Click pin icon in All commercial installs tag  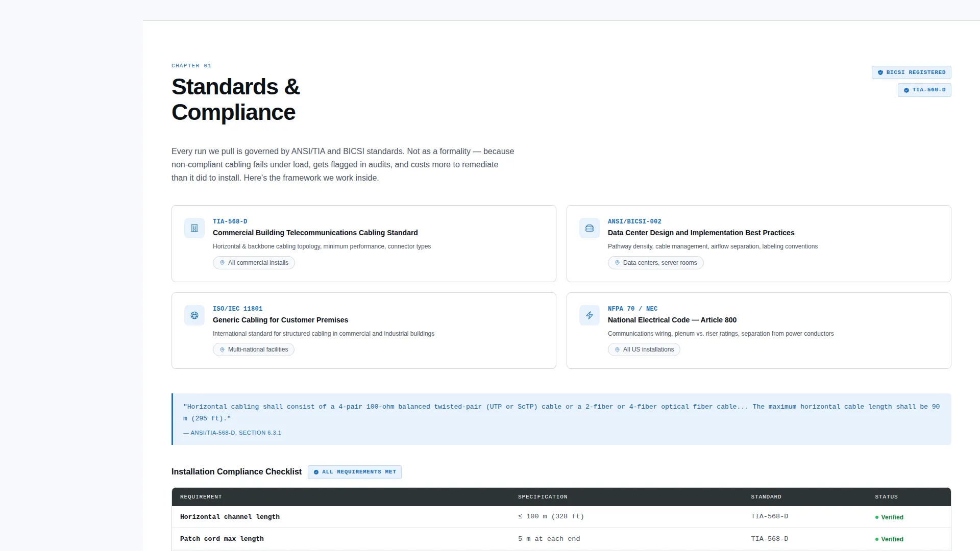pos(222,263)
